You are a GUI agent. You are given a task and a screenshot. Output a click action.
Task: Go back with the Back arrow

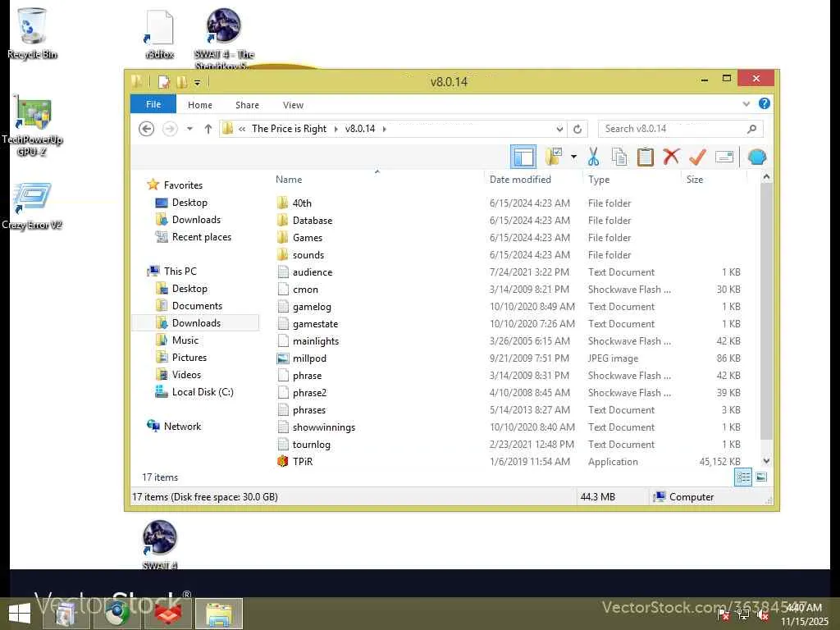pyautogui.click(x=146, y=129)
